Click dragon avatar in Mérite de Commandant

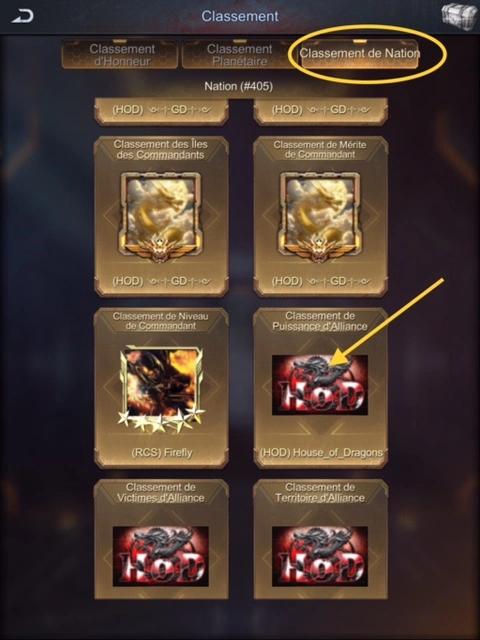[x=320, y=217]
